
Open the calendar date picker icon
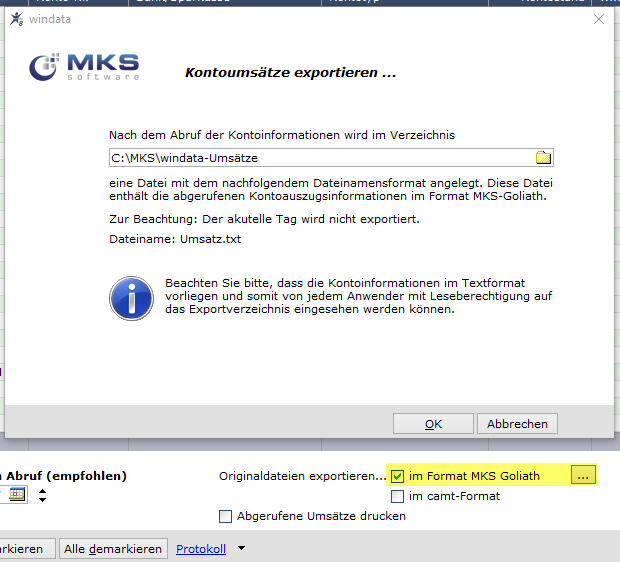(x=17, y=494)
